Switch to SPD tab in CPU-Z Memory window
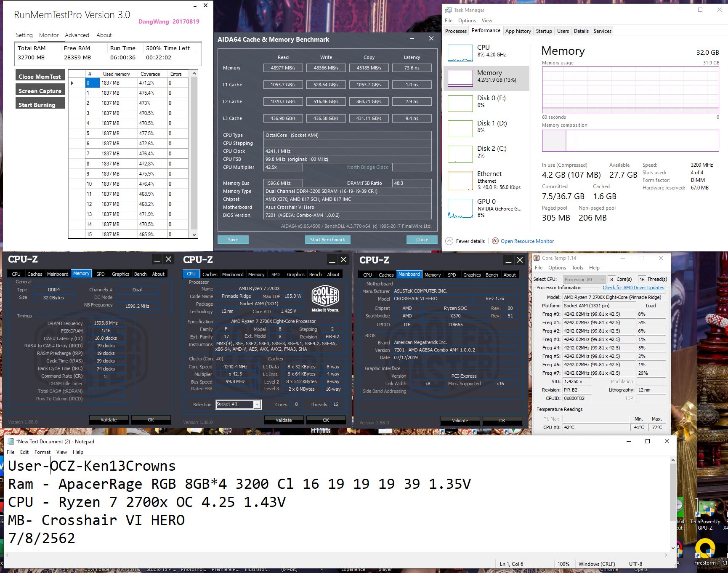This screenshot has width=728, height=573. (x=100, y=274)
